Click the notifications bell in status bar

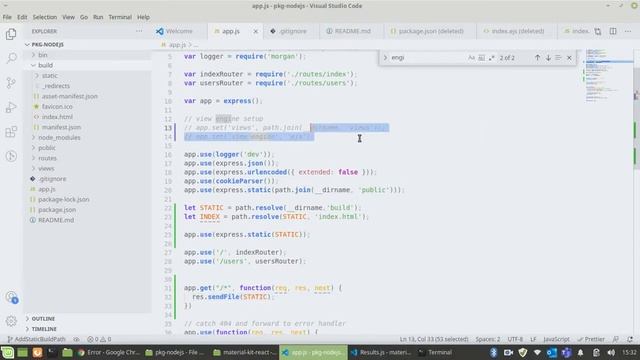tap(630, 339)
